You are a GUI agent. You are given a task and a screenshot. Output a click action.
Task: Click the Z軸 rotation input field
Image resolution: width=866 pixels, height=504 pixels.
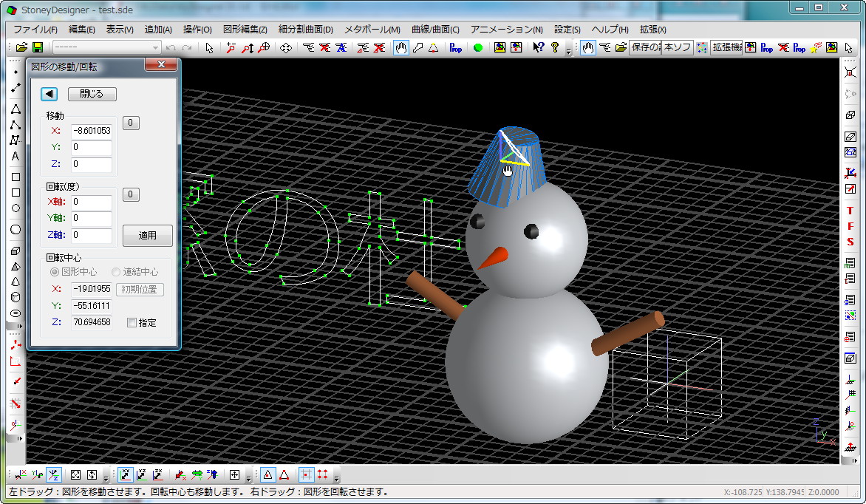coord(92,235)
